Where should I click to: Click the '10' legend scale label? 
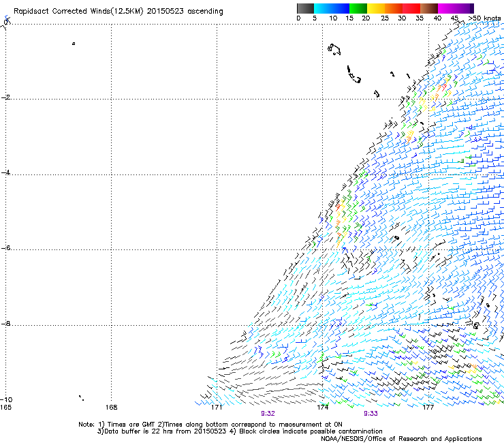tap(333, 18)
